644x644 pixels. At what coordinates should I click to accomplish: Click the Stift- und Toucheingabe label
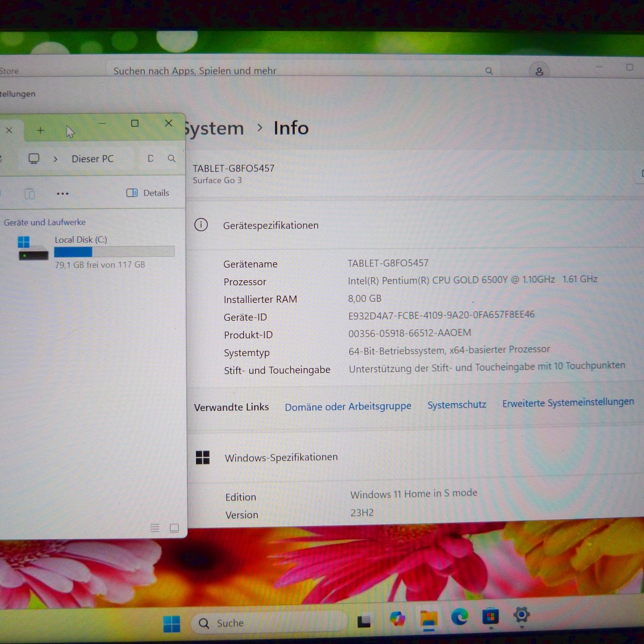tap(277, 370)
